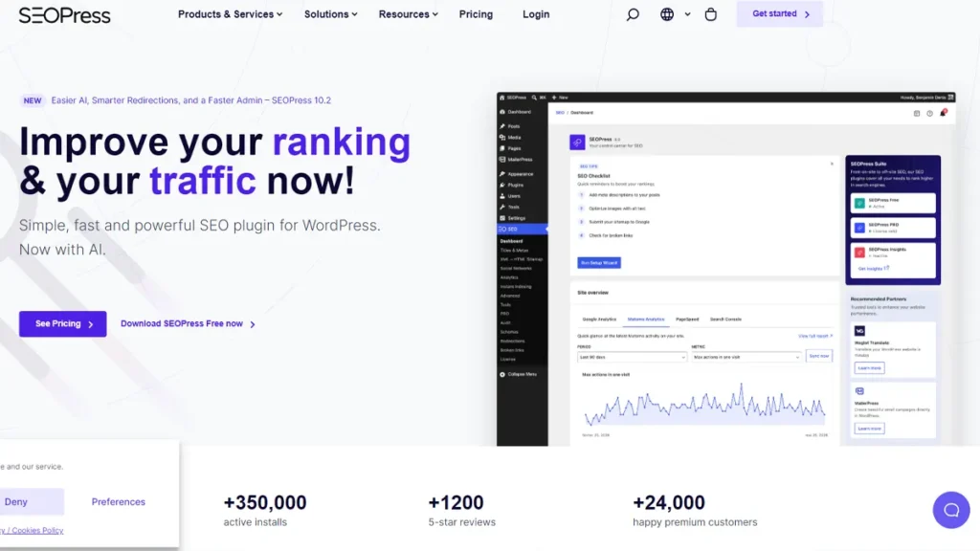
Task: Click the '+350,000' active installs figure
Action: (265, 502)
